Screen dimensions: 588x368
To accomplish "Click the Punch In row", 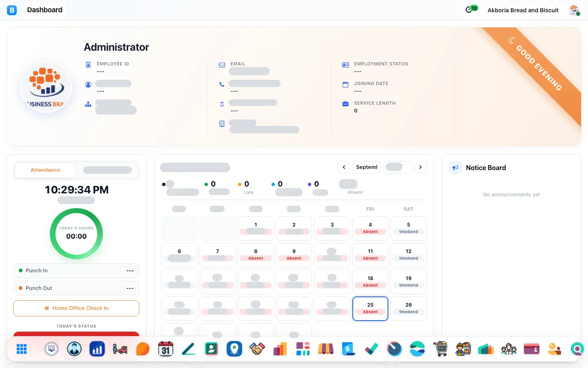I will (76, 271).
